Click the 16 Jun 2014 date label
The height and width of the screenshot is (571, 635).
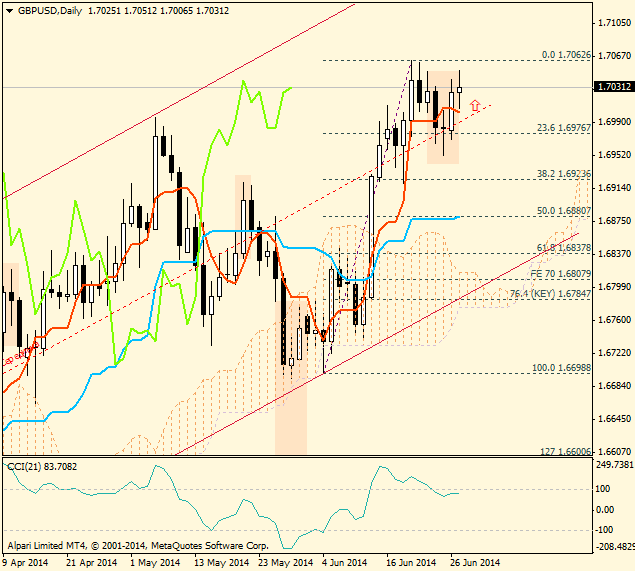coord(411,563)
